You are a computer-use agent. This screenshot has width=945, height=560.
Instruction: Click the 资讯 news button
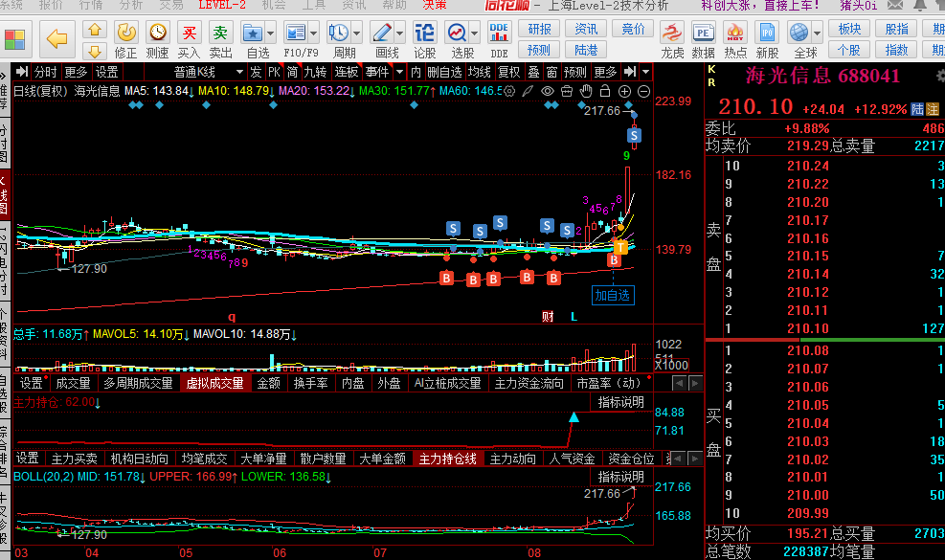point(586,29)
